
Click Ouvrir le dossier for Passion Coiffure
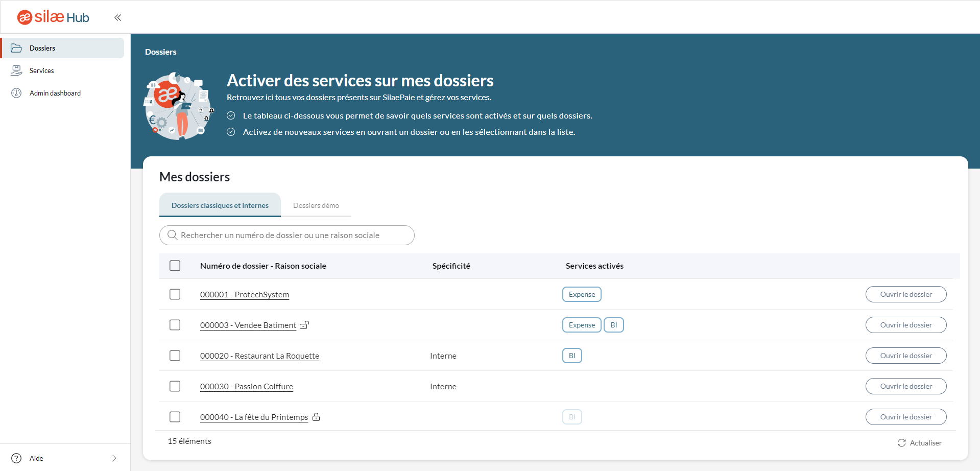(906, 386)
